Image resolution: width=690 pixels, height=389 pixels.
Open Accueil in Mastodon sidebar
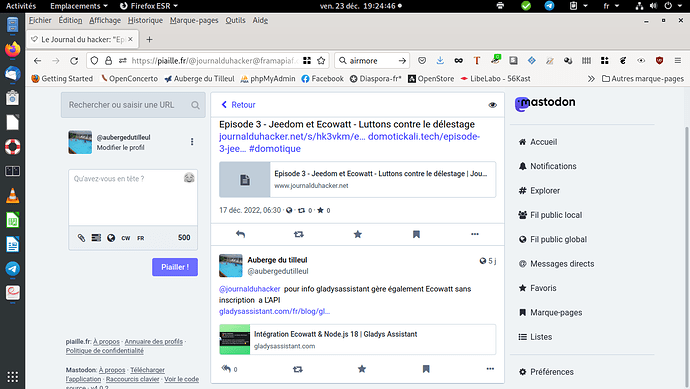tap(538, 142)
